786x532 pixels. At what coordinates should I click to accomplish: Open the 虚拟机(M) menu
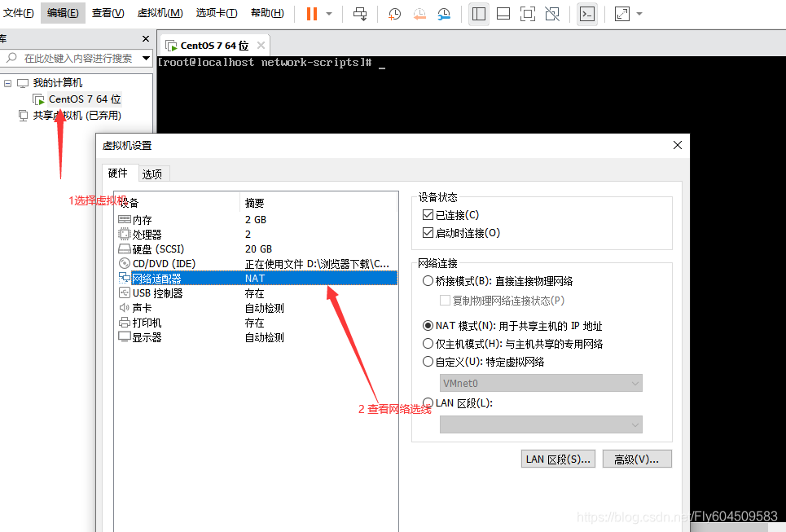(160, 13)
